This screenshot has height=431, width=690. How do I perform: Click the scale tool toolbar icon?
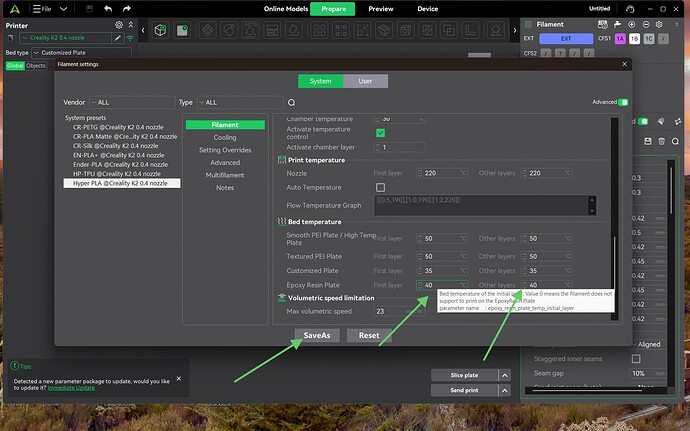click(363, 30)
